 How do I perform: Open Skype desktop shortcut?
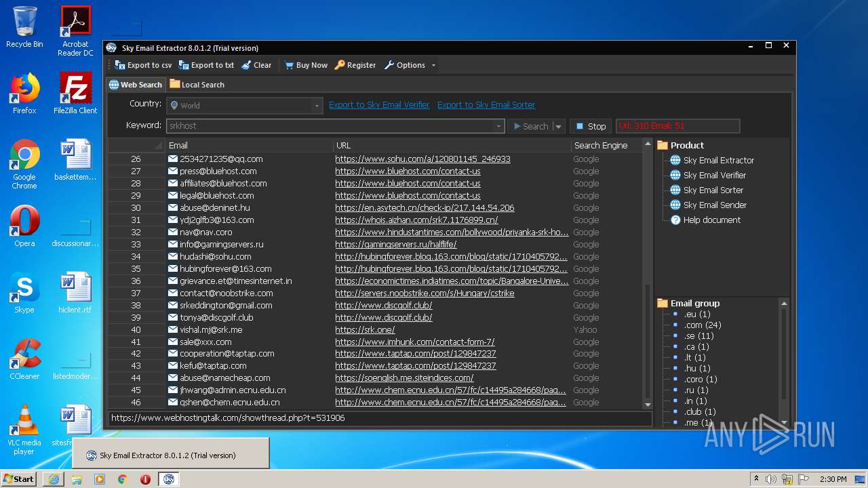pos(24,293)
